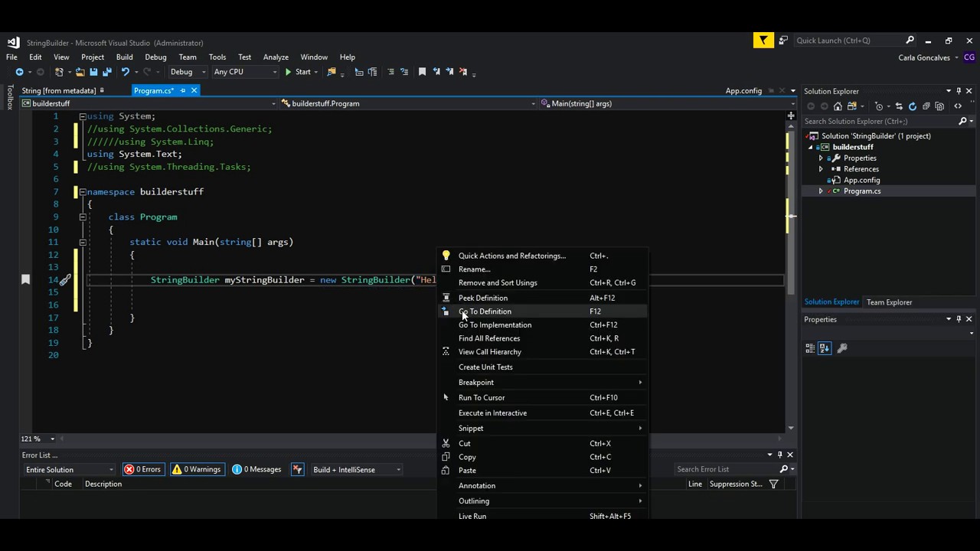This screenshot has height=551, width=980.
Task: Select App.config in Solution Explorer
Action: [861, 180]
